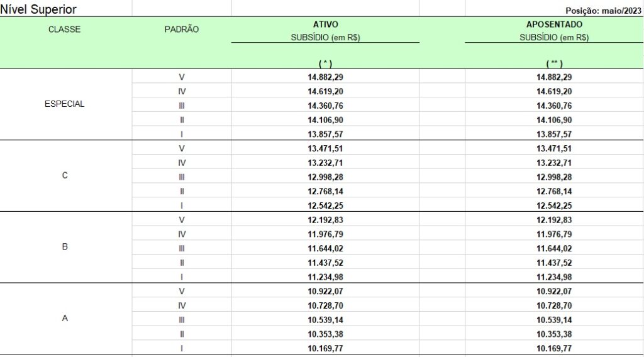The width and height of the screenshot is (644, 357).
Task: Click the class A cell
Action: (x=65, y=319)
